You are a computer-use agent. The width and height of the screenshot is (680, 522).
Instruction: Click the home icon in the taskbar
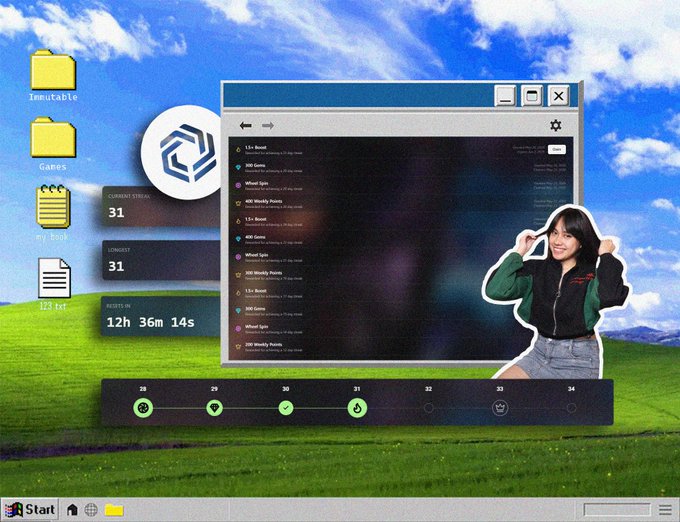coord(72,509)
